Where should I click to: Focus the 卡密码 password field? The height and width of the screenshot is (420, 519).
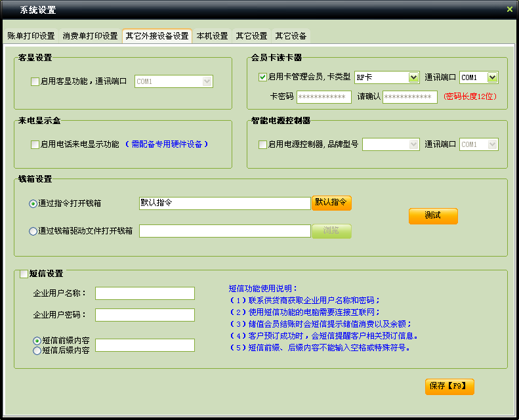[323, 97]
